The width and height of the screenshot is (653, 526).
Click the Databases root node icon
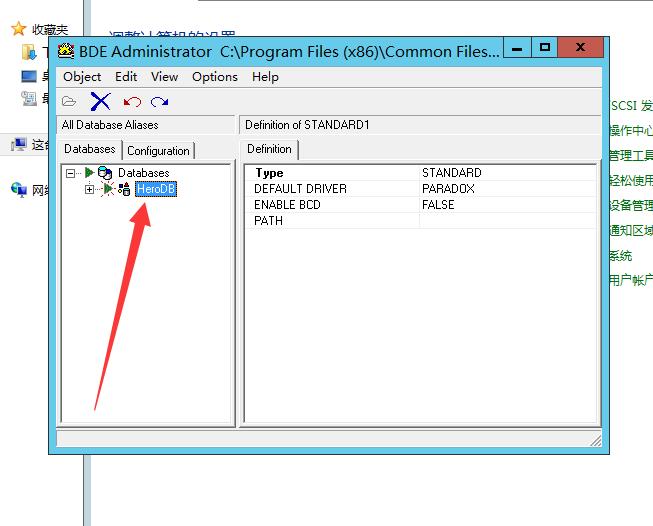(105, 173)
